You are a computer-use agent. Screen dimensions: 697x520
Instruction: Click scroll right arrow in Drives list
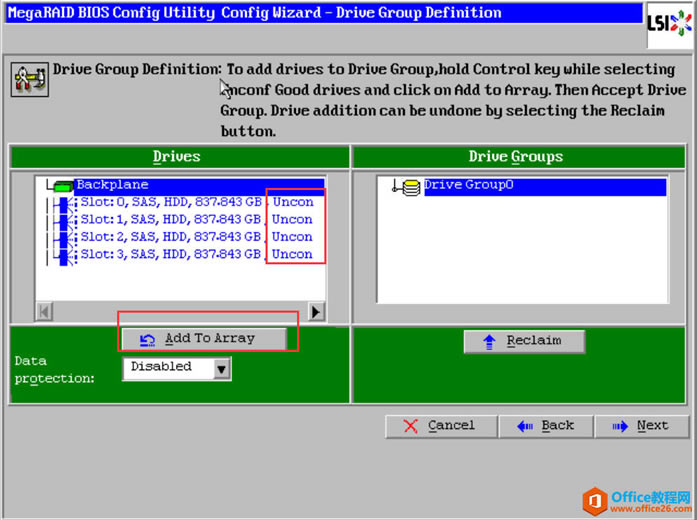pos(316,312)
